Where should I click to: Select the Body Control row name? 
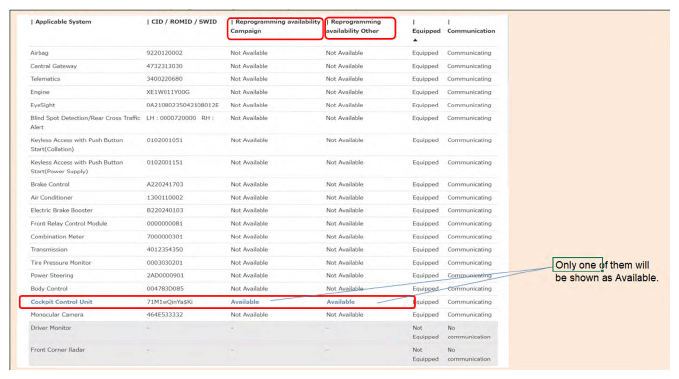[x=49, y=289]
